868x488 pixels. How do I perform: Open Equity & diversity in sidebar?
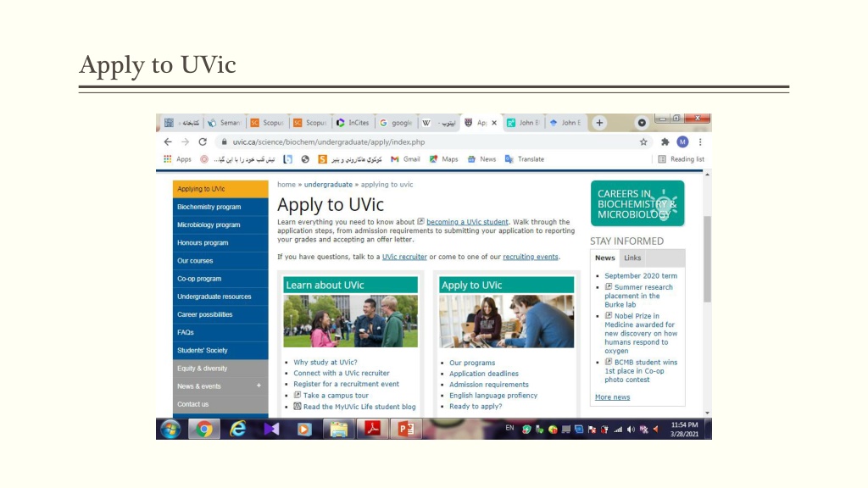click(220, 369)
